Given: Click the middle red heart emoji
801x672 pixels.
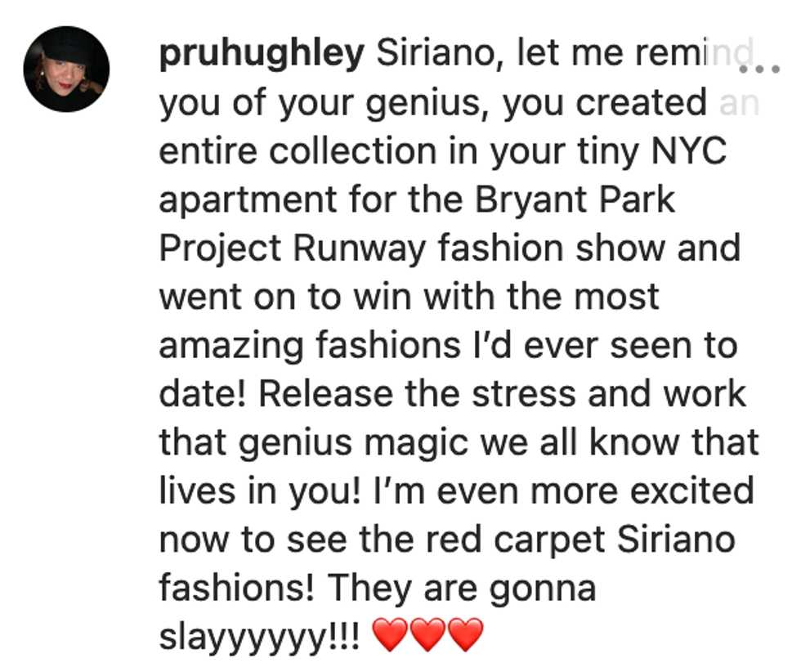Looking at the screenshot, I should point(427,634).
